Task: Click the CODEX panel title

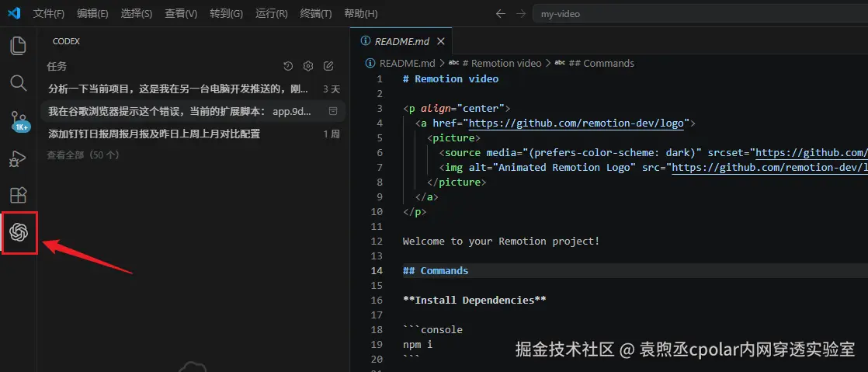Action: click(67, 41)
